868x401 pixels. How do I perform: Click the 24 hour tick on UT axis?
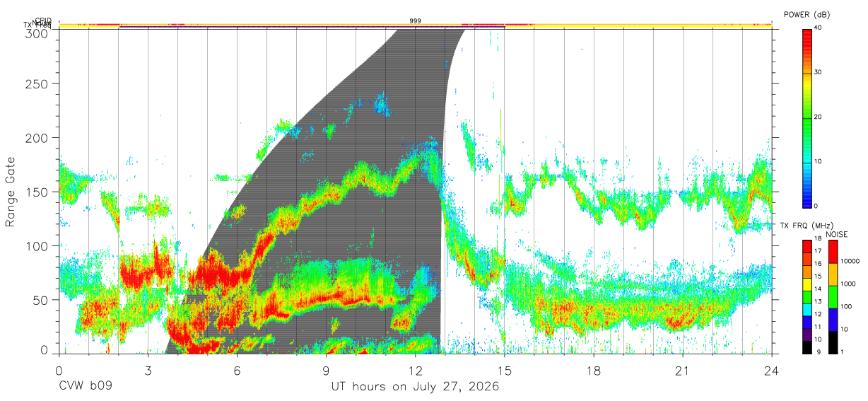click(x=772, y=370)
